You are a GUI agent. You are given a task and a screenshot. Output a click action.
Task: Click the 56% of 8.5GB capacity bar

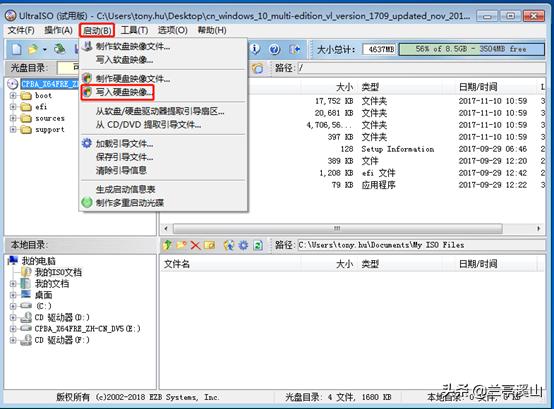pyautogui.click(x=471, y=49)
